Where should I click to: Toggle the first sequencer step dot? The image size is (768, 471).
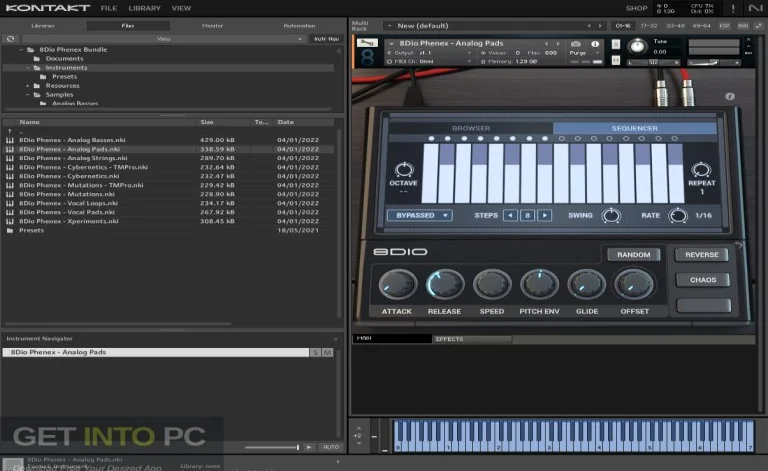(x=431, y=139)
